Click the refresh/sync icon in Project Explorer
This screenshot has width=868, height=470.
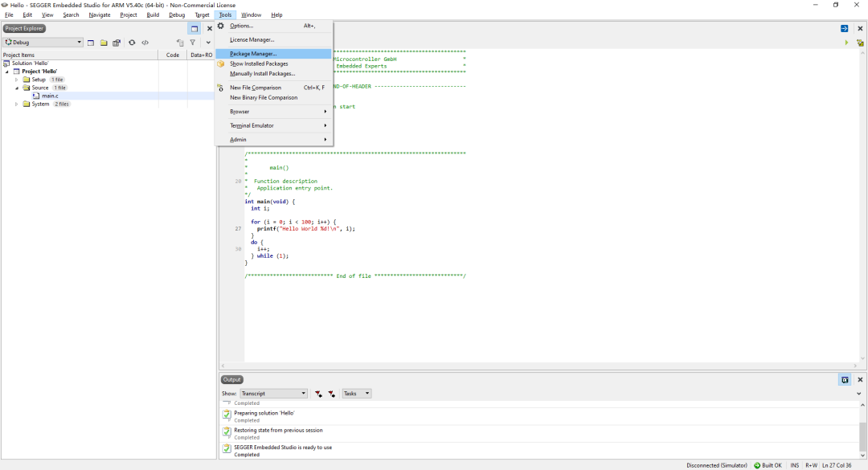(x=132, y=43)
